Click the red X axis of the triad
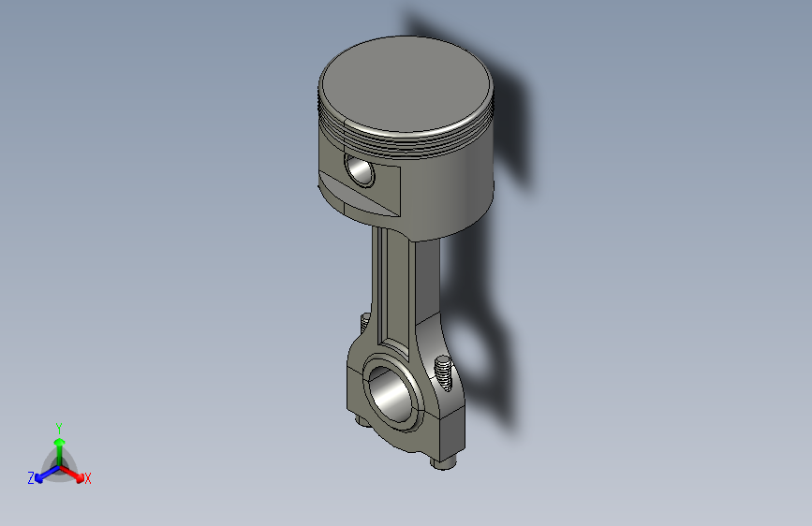 (74, 475)
